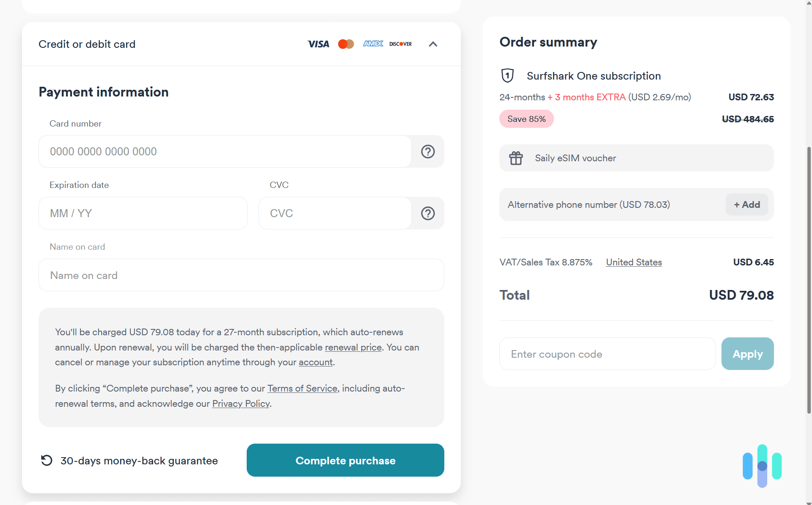The image size is (812, 505).
Task: Select the Discover payment icon
Action: pos(400,44)
